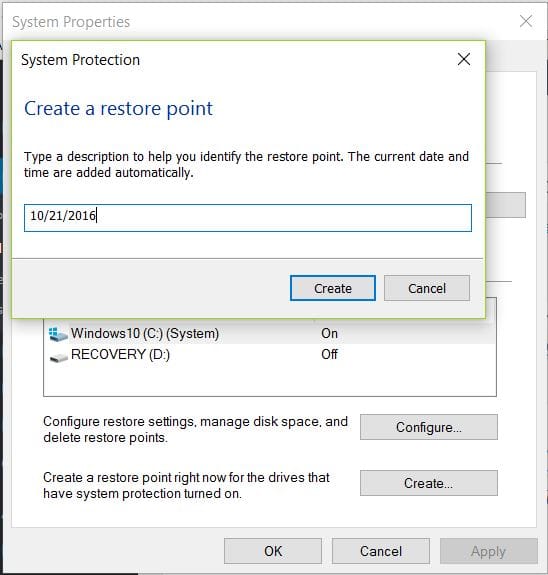
Task: Click the Create button in System Protection dialog
Action: [333, 288]
